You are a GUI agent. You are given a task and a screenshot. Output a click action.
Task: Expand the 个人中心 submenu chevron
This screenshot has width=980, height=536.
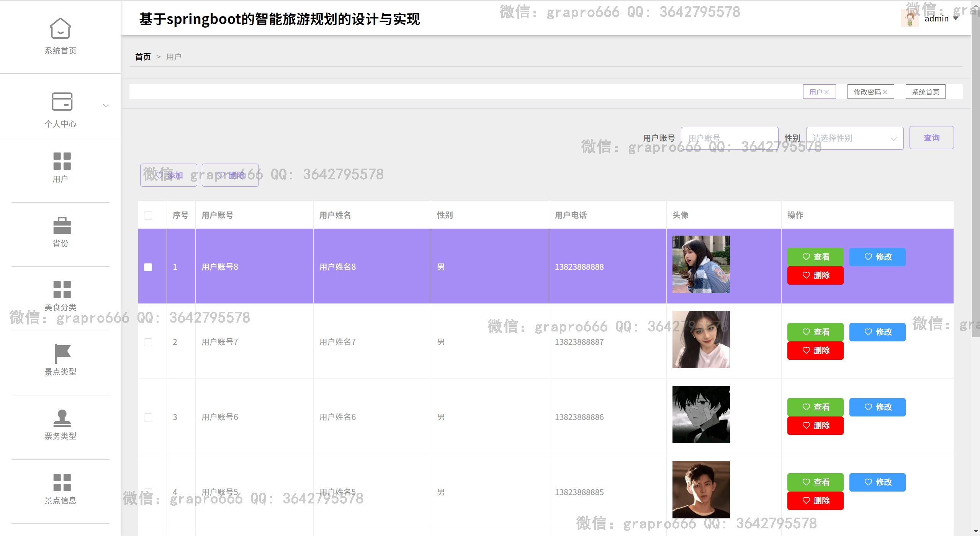click(106, 105)
